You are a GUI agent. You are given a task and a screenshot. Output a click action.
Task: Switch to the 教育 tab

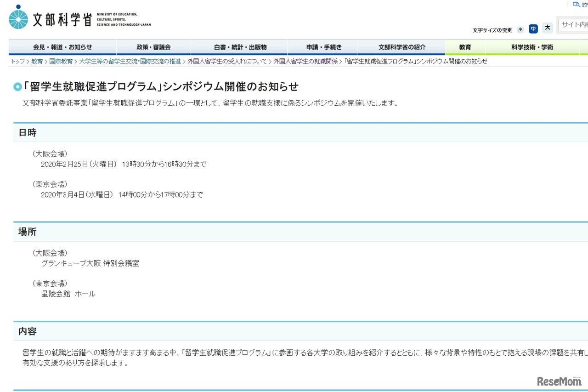464,47
